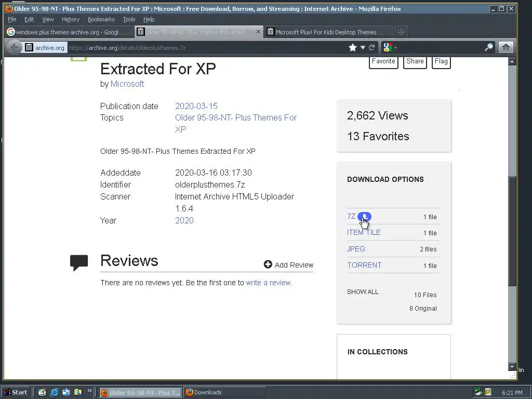This screenshot has height=399, width=532.
Task: Open the History menu
Action: [x=71, y=19]
